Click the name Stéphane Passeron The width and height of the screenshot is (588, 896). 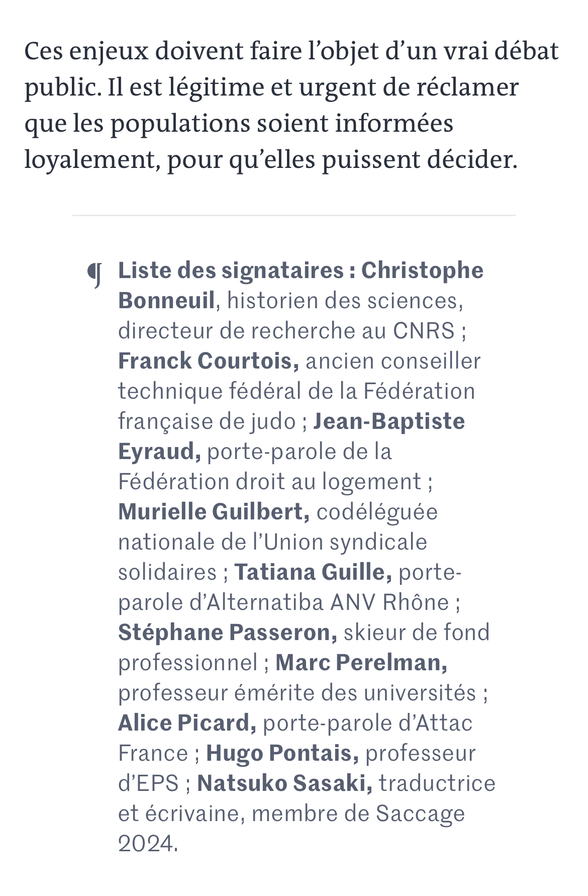click(x=228, y=633)
